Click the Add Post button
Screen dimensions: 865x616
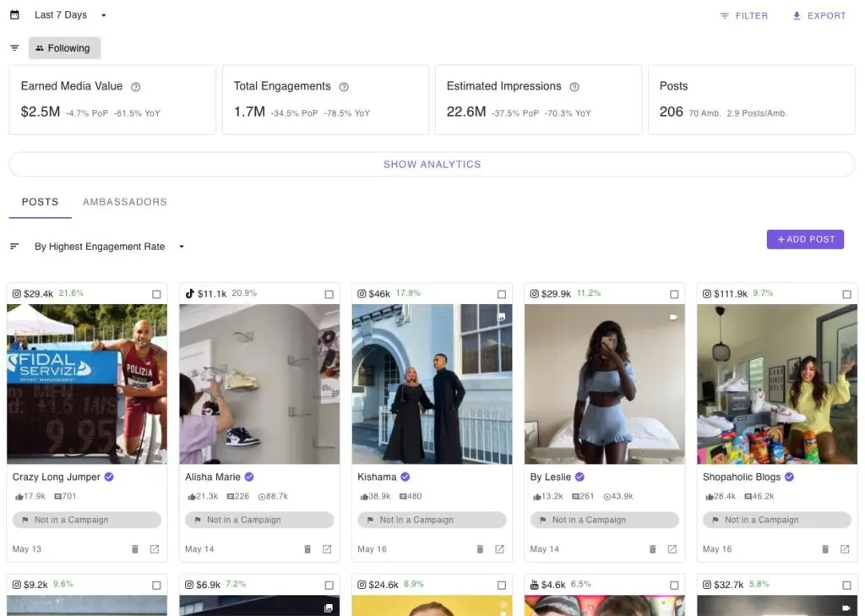tap(805, 239)
